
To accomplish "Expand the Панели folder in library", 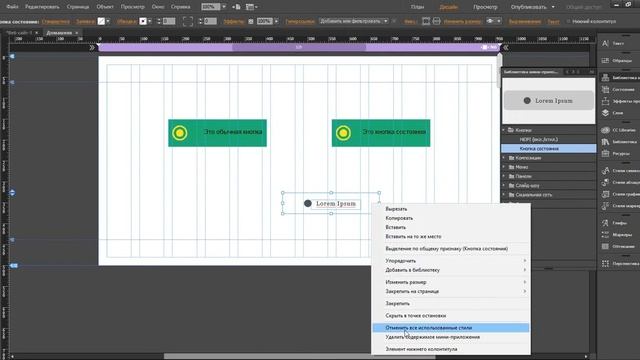I will [504, 176].
